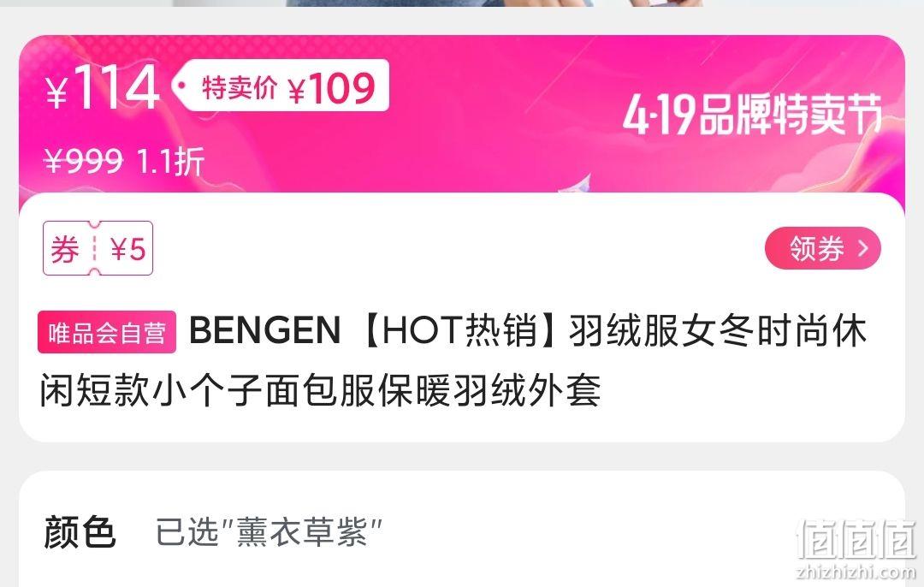This screenshot has height=587, width=924.
Task: Tap the ¥114 current price
Action: 102,88
